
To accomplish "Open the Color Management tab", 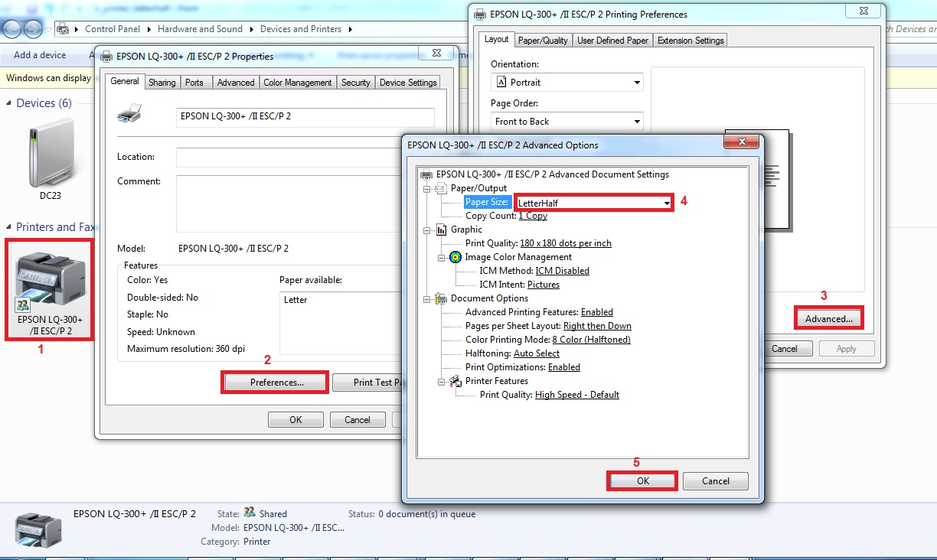I will [x=297, y=83].
